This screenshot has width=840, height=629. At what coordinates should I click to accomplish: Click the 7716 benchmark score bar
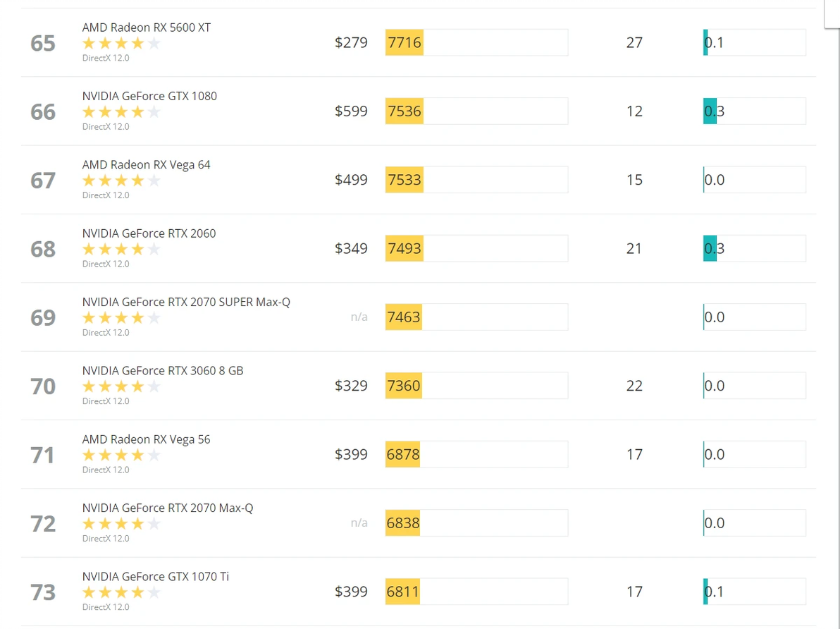tap(476, 42)
